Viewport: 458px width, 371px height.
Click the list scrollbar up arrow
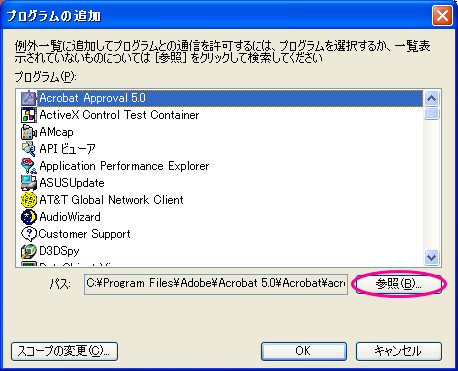coord(432,98)
